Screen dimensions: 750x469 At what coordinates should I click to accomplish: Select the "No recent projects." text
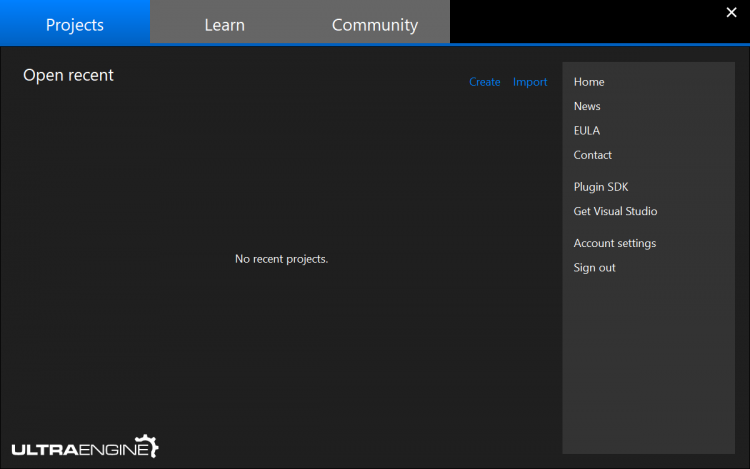click(x=281, y=259)
